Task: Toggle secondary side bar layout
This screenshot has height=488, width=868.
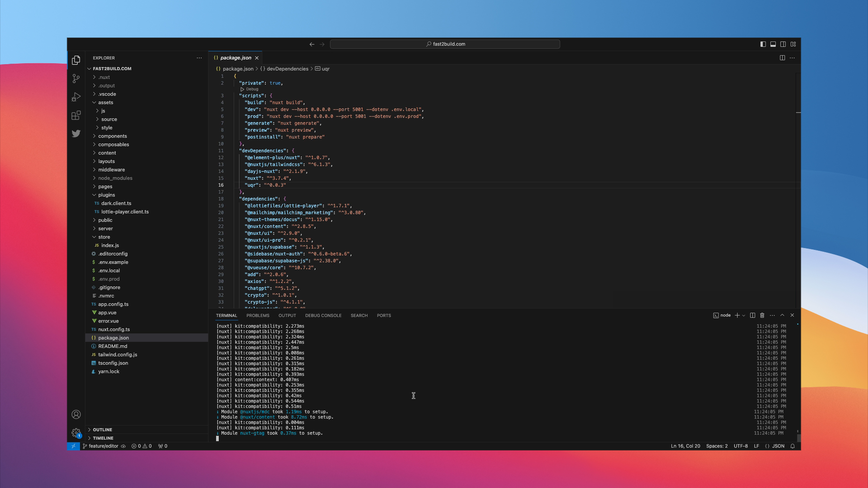Action: click(x=783, y=44)
